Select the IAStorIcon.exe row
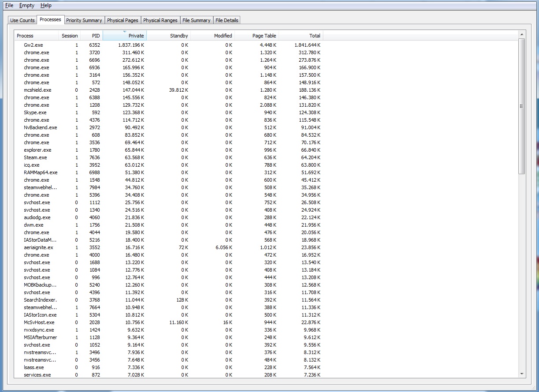The width and height of the screenshot is (539, 392). [x=169, y=315]
